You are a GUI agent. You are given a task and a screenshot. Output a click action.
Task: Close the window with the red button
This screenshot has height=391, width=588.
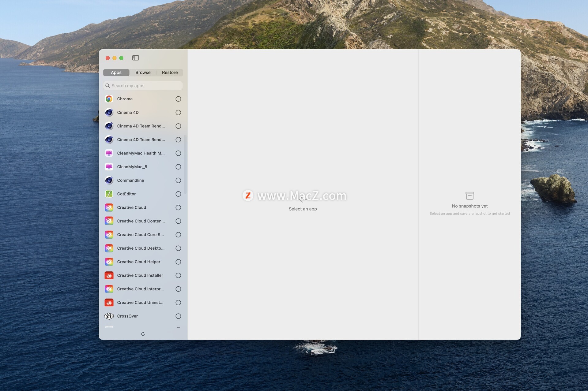[x=107, y=58]
